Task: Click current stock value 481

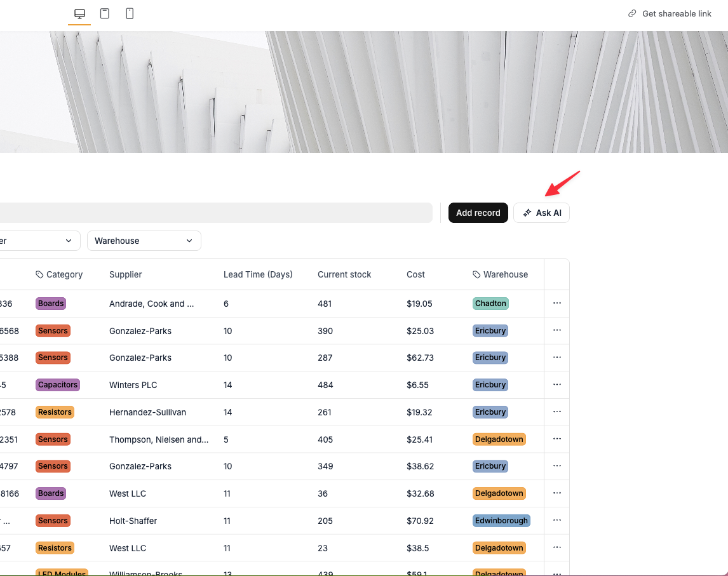Action: (325, 304)
